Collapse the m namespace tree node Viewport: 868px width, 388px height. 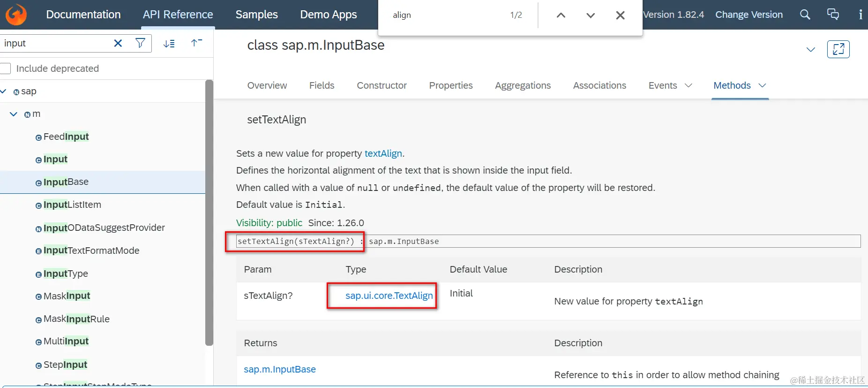pos(14,114)
